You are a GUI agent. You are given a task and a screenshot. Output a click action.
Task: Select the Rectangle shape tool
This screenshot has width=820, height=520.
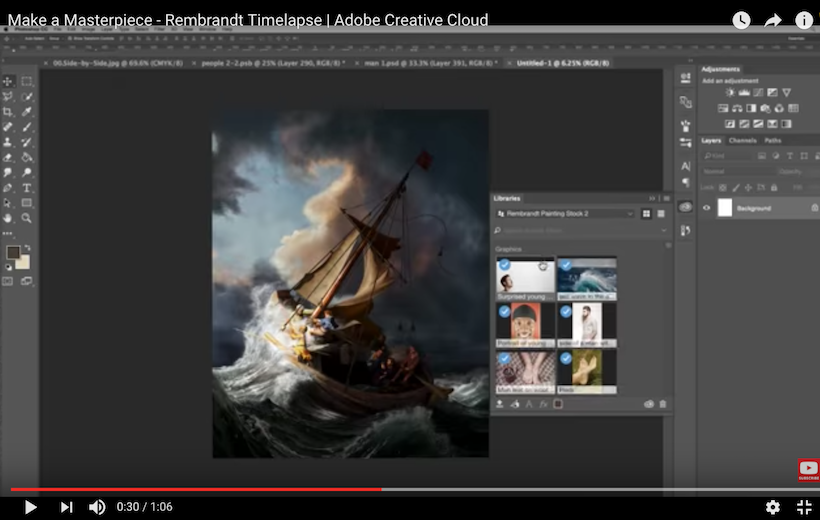pos(27,203)
